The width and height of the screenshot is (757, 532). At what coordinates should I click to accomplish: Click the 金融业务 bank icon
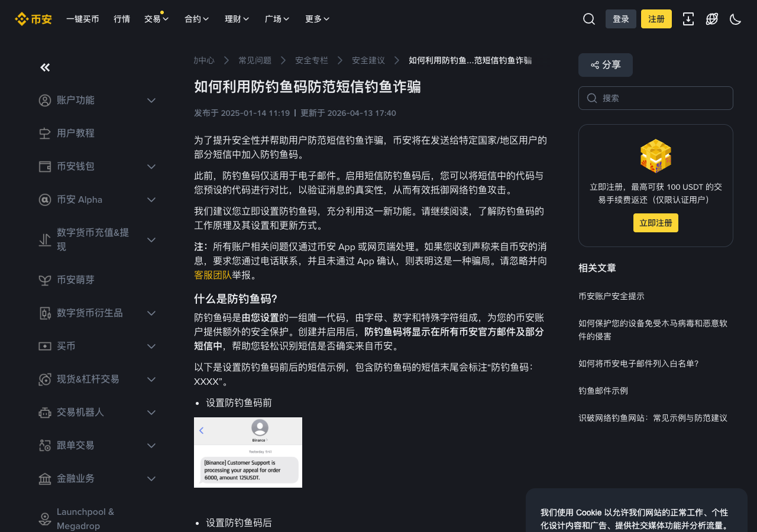coord(45,479)
